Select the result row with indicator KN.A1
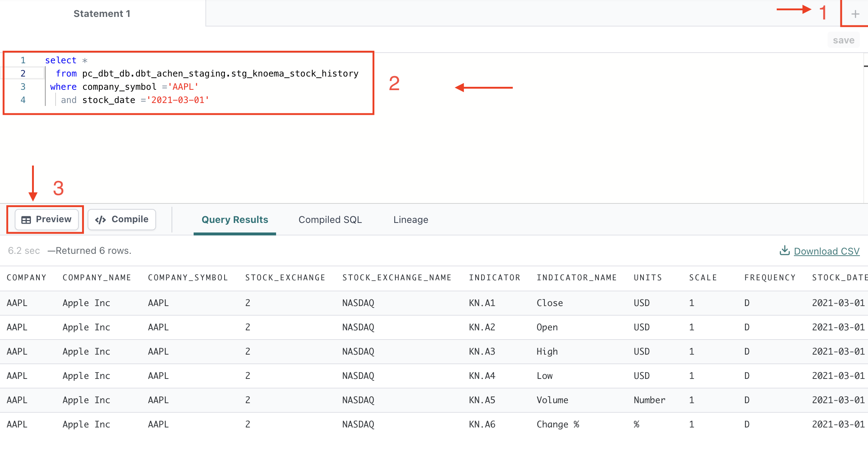The width and height of the screenshot is (868, 451). 482,303
